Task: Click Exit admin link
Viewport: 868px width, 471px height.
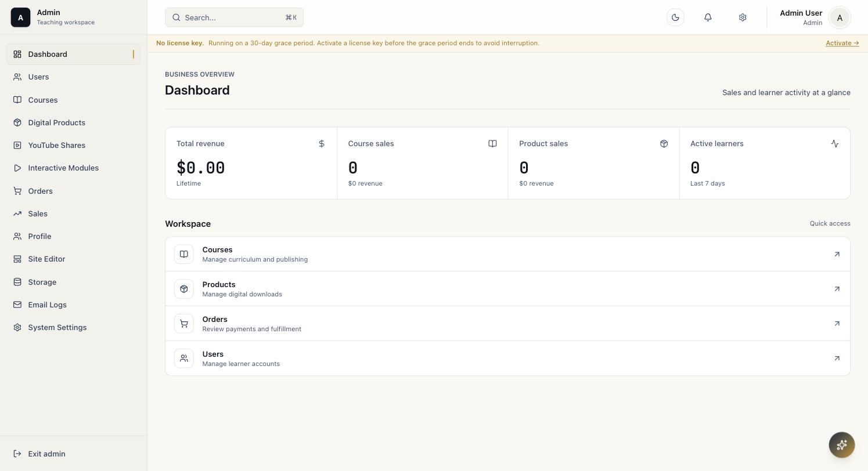Action: tap(74, 454)
